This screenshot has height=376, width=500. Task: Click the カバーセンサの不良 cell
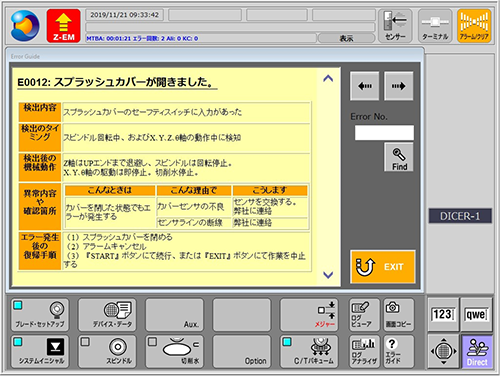tap(194, 207)
